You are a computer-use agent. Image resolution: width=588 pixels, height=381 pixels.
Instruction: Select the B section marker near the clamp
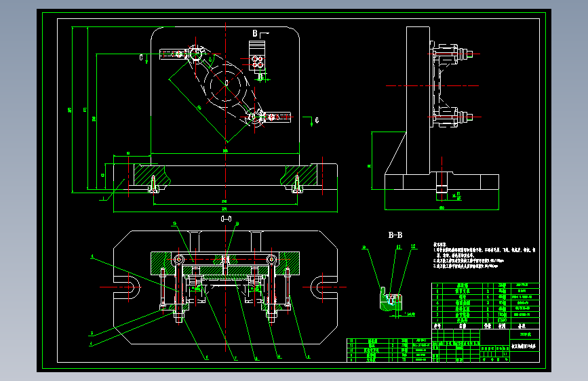click(x=255, y=33)
